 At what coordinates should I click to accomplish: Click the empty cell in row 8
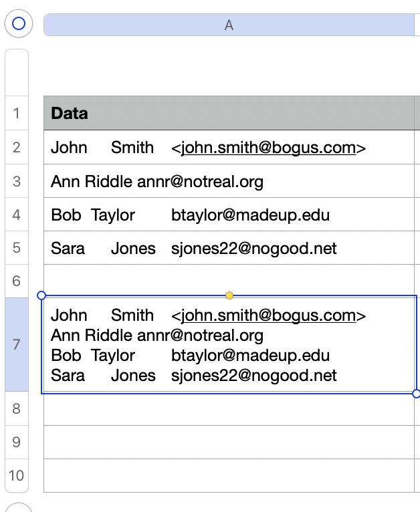coord(227,409)
